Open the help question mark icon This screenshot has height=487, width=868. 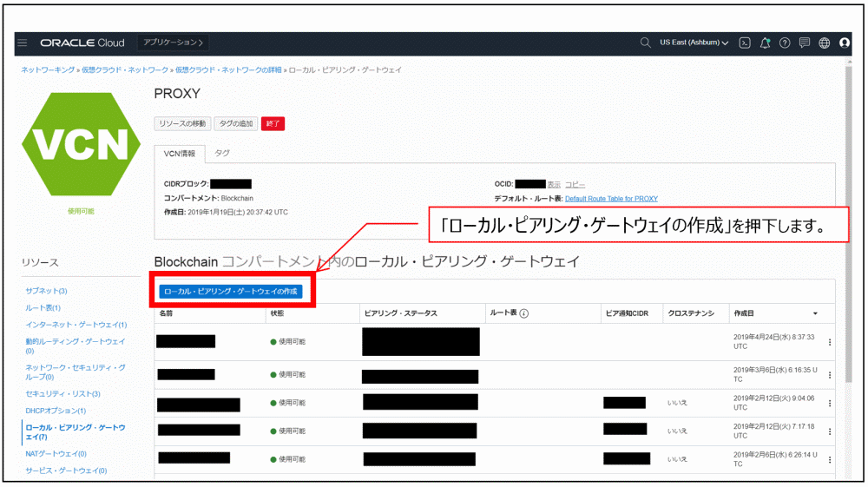pyautogui.click(x=785, y=43)
